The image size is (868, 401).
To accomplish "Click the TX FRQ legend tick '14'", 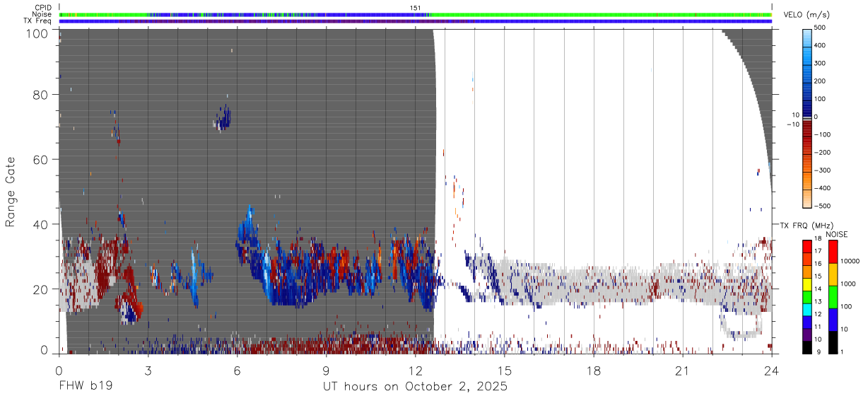I will (819, 290).
